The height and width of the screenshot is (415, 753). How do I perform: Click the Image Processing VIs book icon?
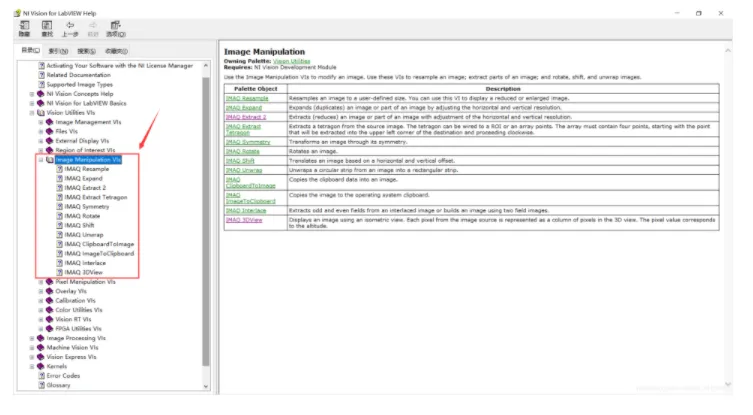click(41, 338)
